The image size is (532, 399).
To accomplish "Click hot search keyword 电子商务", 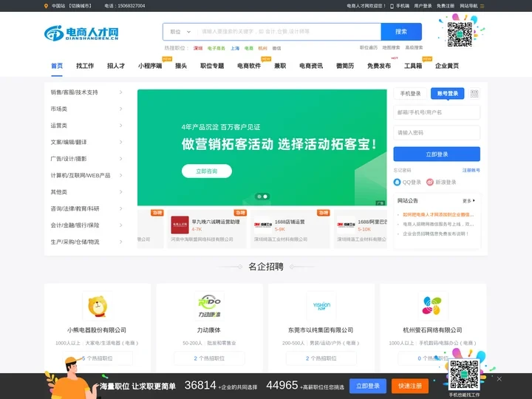I will [x=216, y=48].
